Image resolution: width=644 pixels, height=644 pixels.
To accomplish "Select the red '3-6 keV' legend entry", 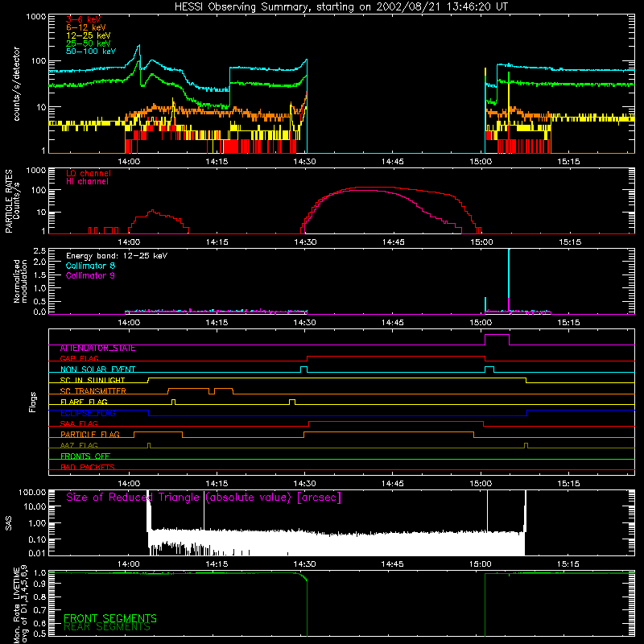I will [83, 19].
